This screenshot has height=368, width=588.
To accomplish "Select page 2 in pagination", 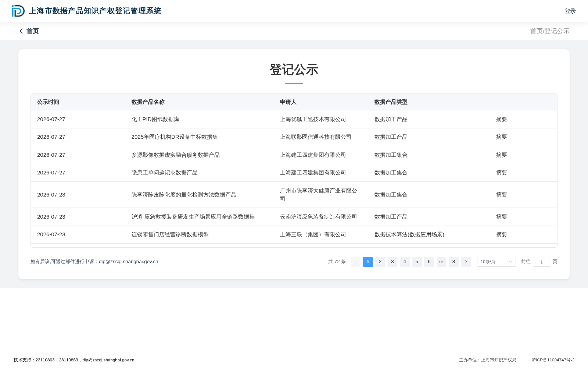I will pos(380,262).
